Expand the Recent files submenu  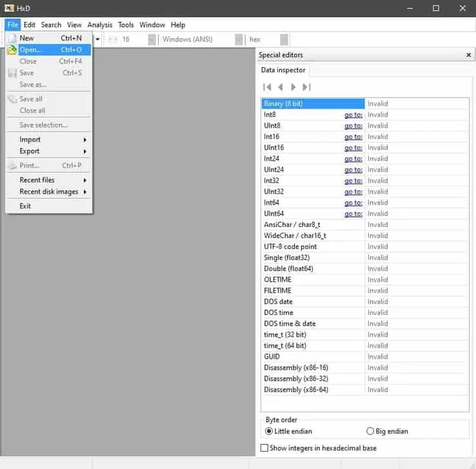48,180
